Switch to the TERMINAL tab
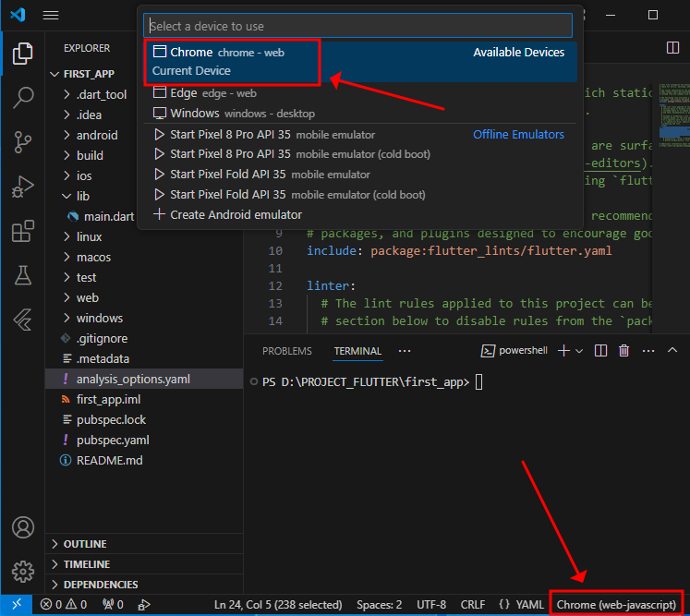The width and height of the screenshot is (690, 616). tap(357, 351)
